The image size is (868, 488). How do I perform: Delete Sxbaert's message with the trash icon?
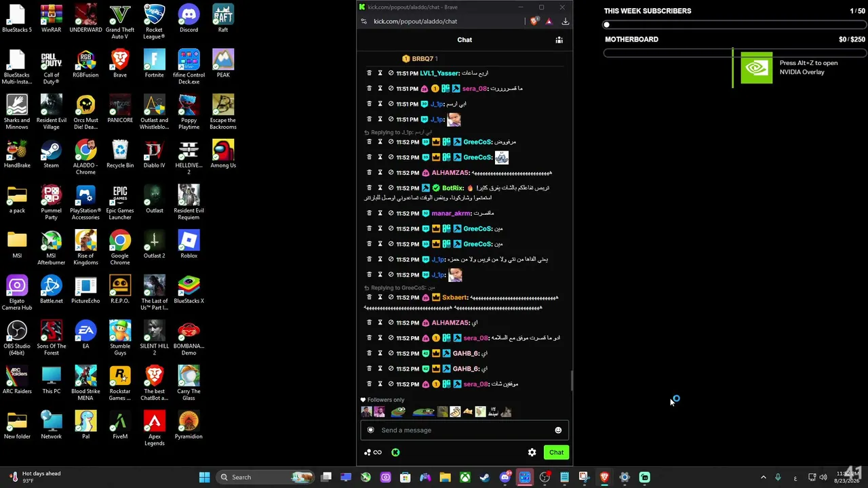click(369, 298)
